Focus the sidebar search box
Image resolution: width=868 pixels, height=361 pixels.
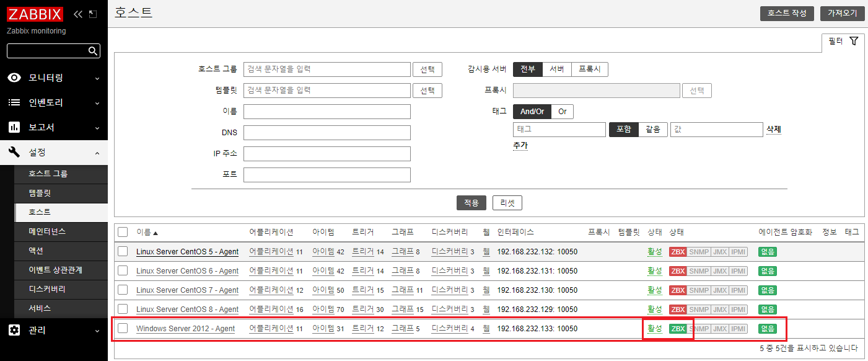[x=47, y=51]
